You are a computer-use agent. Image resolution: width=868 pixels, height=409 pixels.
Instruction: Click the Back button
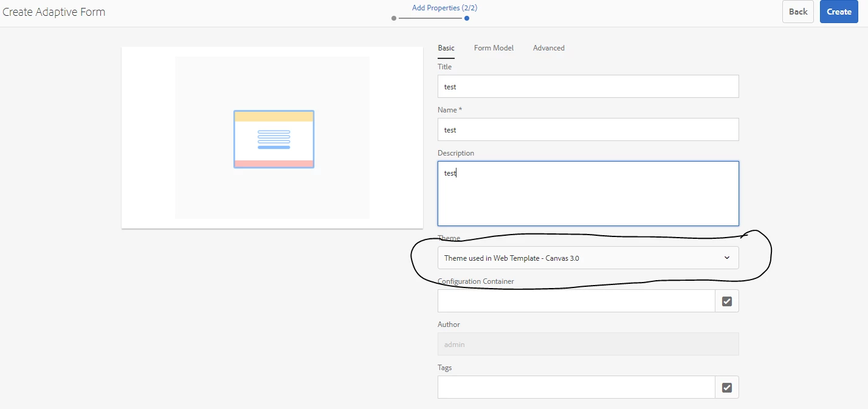798,12
